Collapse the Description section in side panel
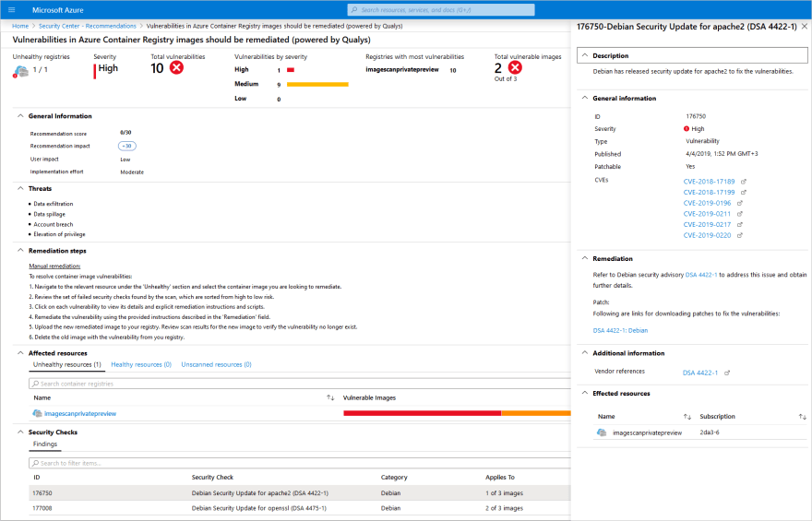The height and width of the screenshot is (521, 812). tap(585, 55)
